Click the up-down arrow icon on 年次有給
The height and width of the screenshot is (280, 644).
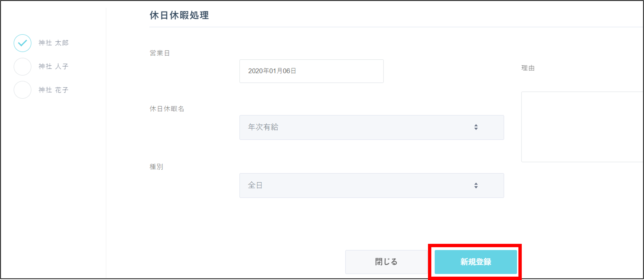[x=476, y=127]
